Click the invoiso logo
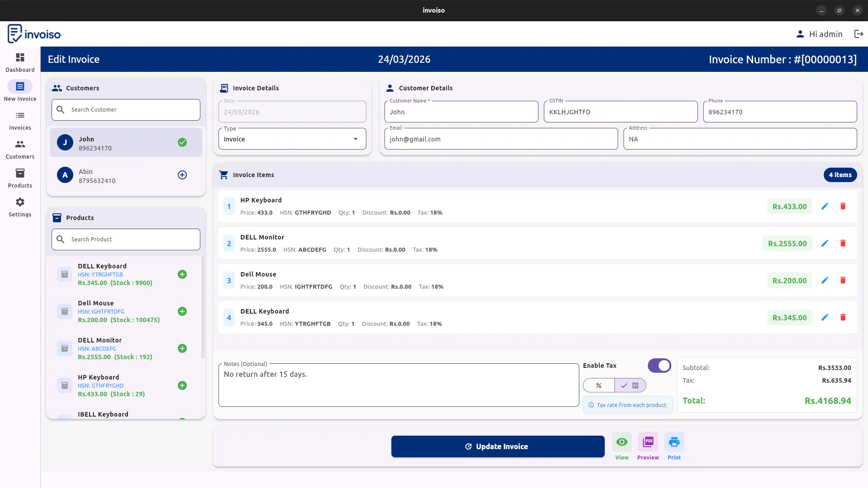 [34, 34]
